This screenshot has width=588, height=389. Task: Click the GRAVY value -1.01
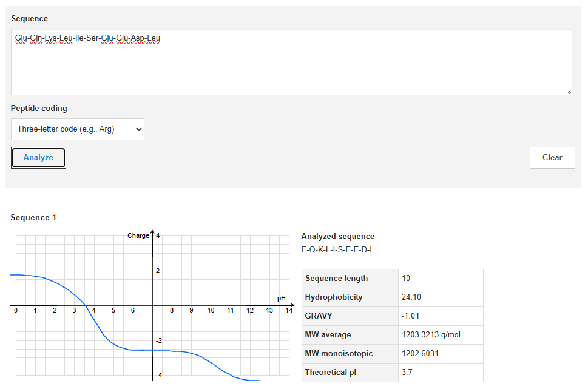[x=410, y=316]
